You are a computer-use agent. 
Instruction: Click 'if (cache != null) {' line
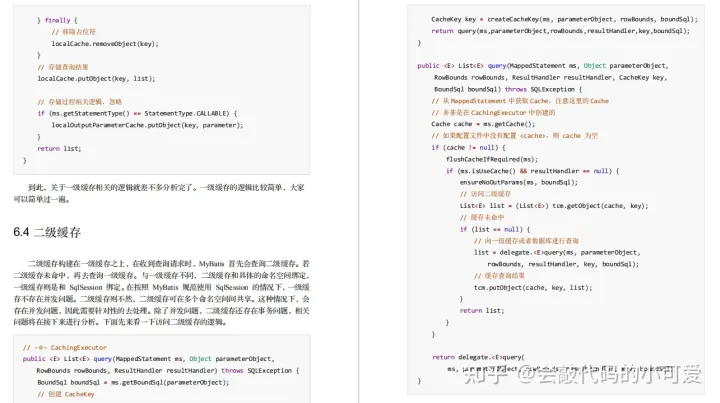[x=468, y=147]
